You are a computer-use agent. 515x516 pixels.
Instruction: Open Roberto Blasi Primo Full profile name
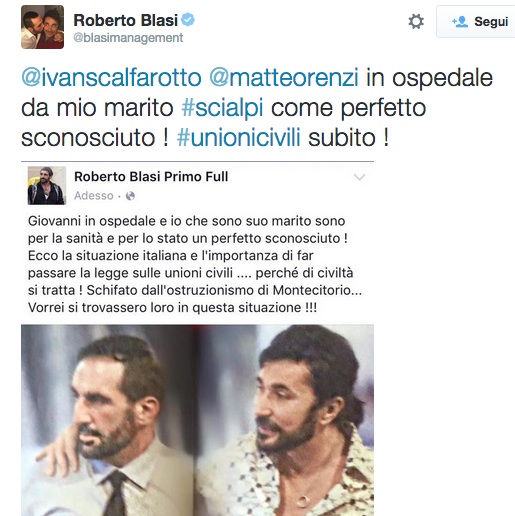[x=151, y=177]
